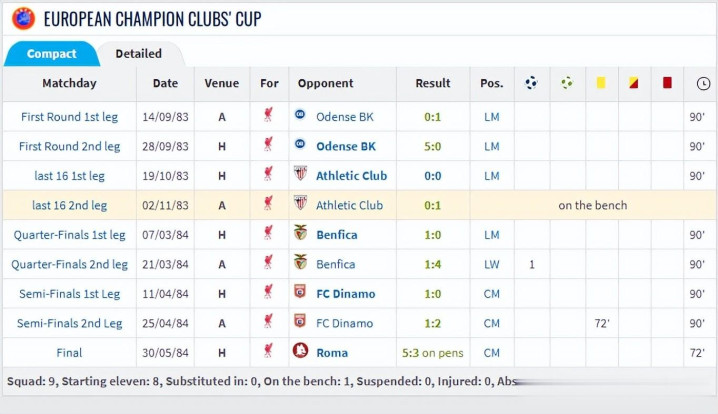Image resolution: width=718 pixels, height=414 pixels.
Task: Click the goals football icon column header
Action: click(x=531, y=83)
